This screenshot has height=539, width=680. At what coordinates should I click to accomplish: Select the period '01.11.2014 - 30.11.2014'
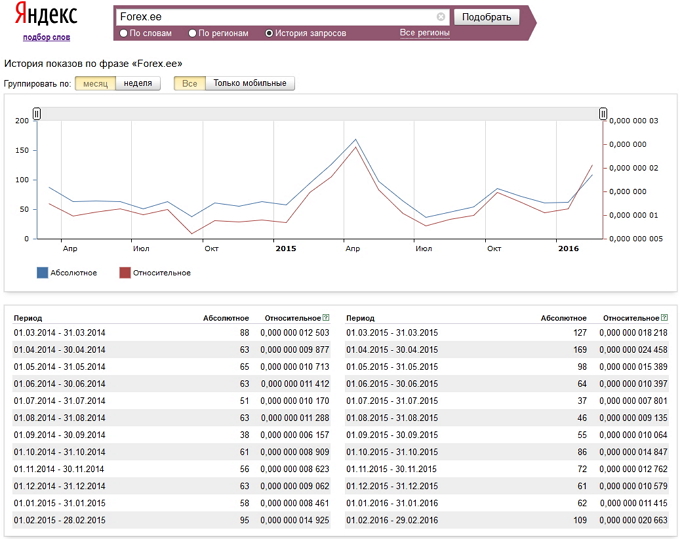click(59, 469)
